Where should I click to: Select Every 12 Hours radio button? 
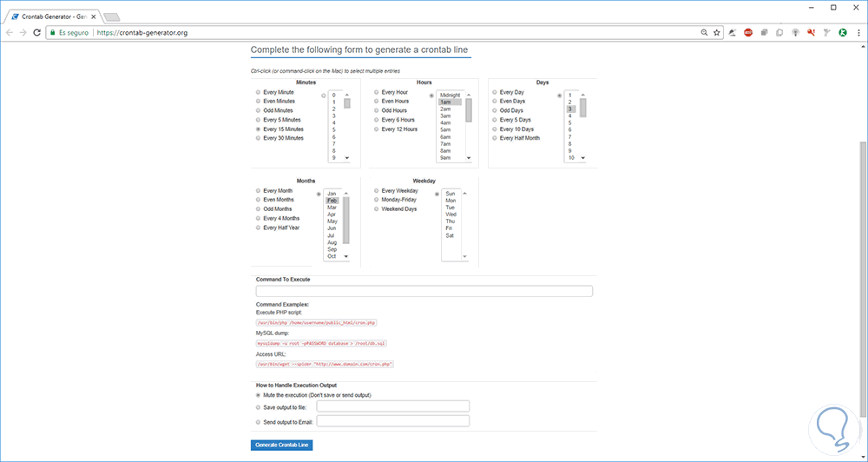coord(377,129)
